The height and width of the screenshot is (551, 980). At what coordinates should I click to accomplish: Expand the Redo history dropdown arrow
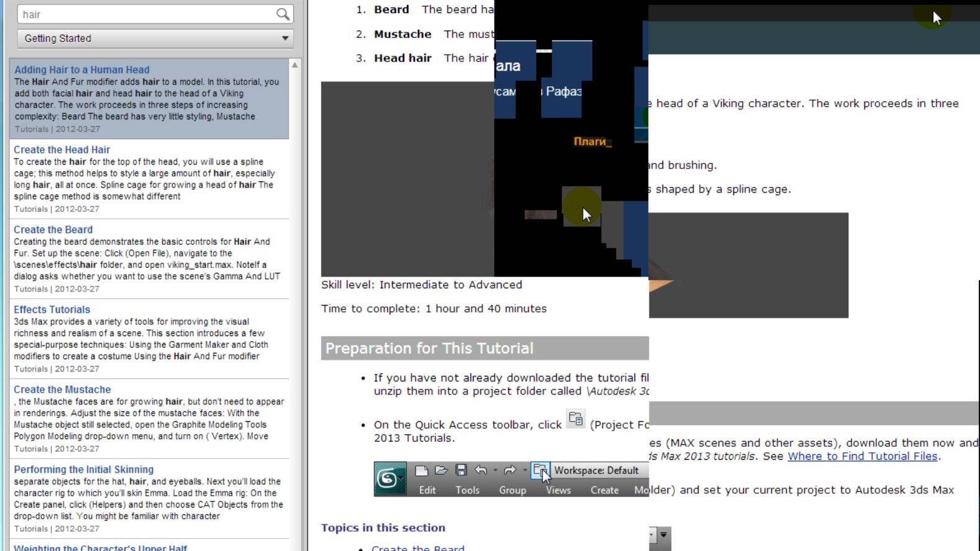(524, 470)
